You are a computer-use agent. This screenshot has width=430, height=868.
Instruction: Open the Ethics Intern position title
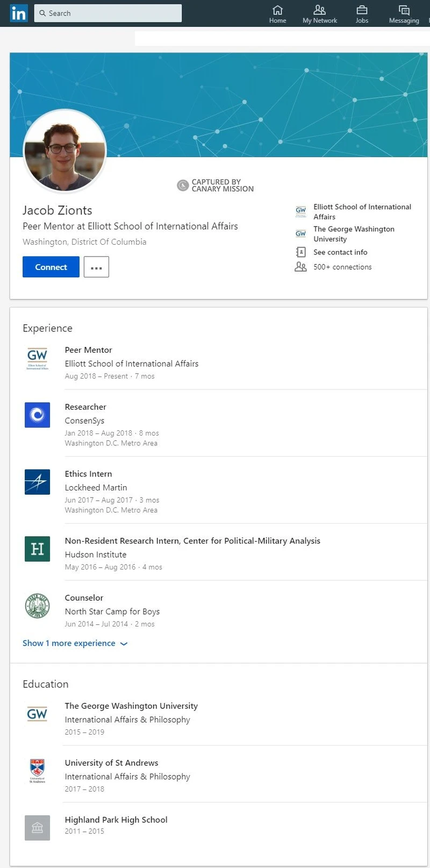[88, 474]
